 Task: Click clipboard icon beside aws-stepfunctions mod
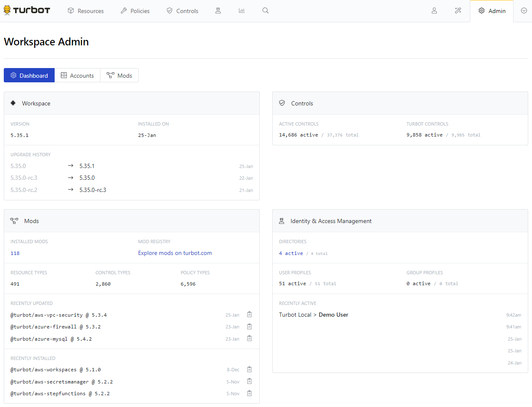click(x=249, y=394)
